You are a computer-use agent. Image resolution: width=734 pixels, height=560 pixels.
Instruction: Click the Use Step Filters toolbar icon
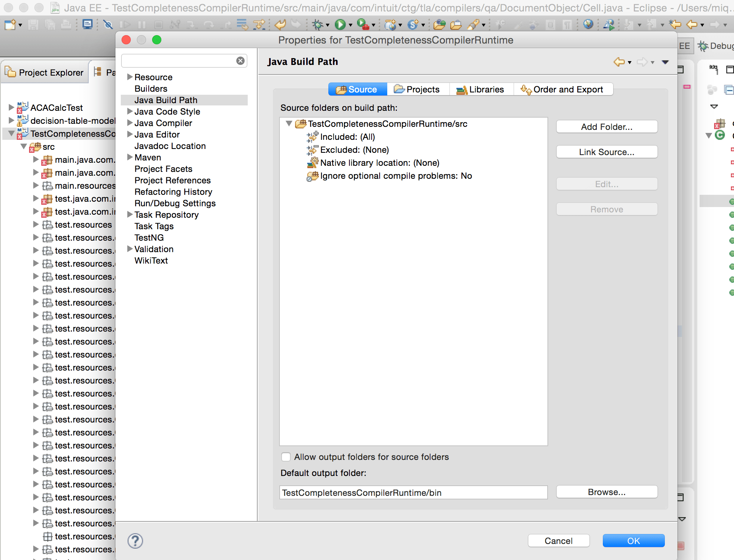click(259, 25)
